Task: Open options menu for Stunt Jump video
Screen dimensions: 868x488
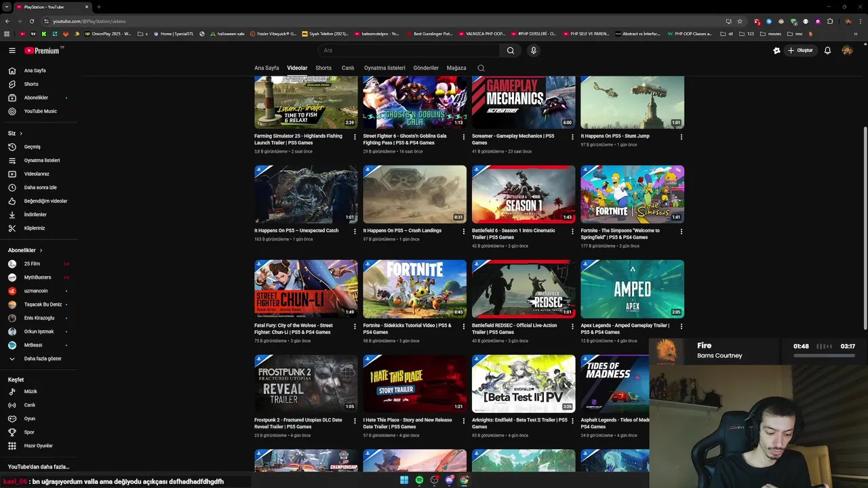Action: 681,137
